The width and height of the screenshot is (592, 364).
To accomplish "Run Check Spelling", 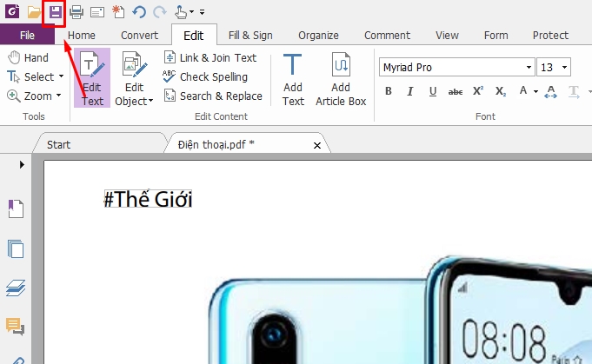I will click(205, 76).
